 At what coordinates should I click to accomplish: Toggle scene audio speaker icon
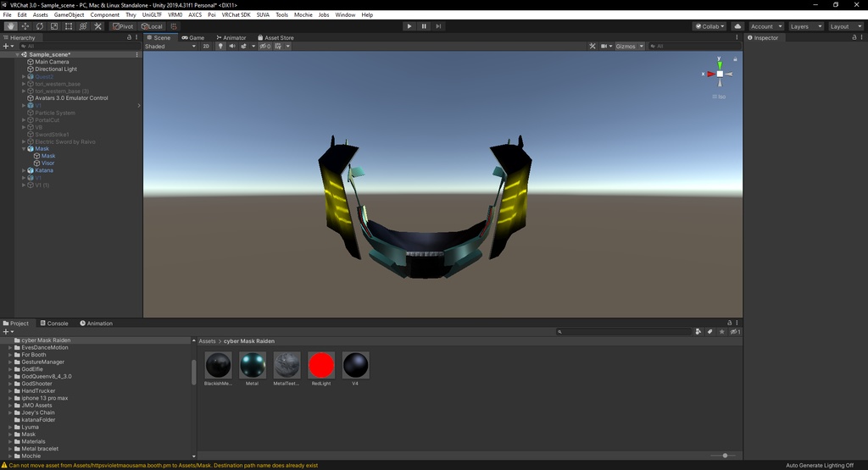pyautogui.click(x=232, y=47)
